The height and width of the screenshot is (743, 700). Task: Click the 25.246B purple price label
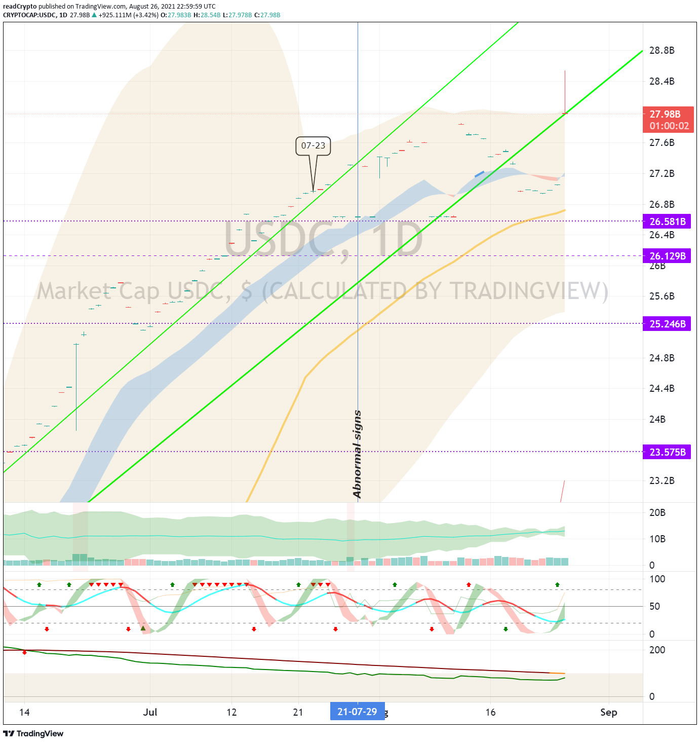pos(667,324)
